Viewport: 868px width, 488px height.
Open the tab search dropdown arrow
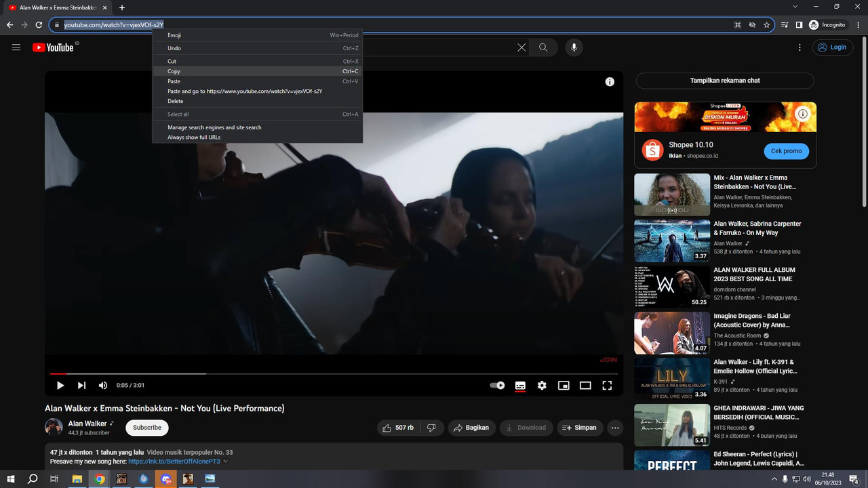coord(795,7)
